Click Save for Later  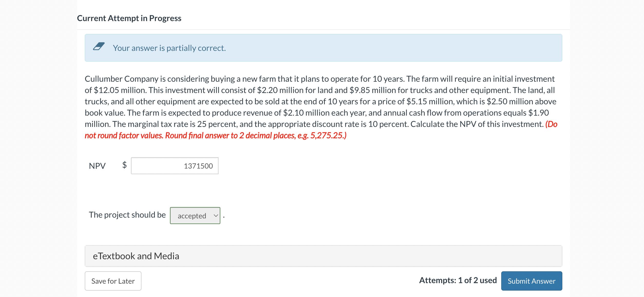click(113, 281)
